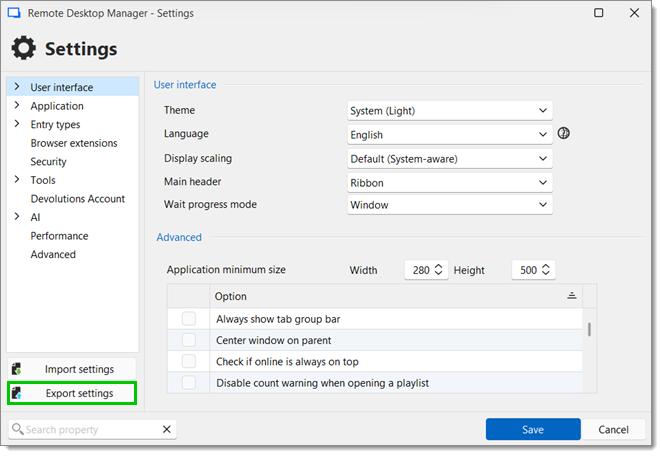
Task: Click the Save button
Action: click(533, 429)
